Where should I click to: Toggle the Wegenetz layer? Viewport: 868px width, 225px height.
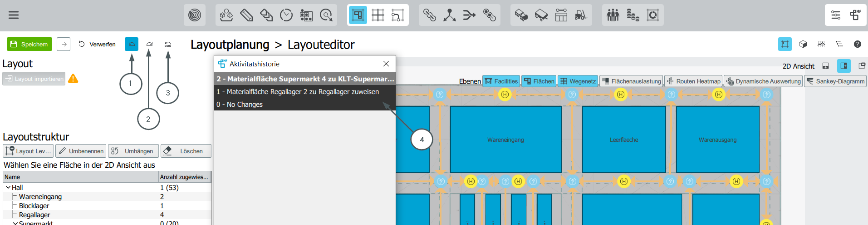click(x=578, y=81)
